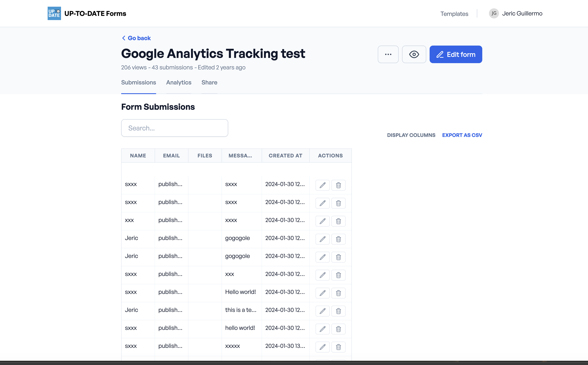Open Display Columns settings
This screenshot has width=588, height=365.
pyautogui.click(x=411, y=135)
